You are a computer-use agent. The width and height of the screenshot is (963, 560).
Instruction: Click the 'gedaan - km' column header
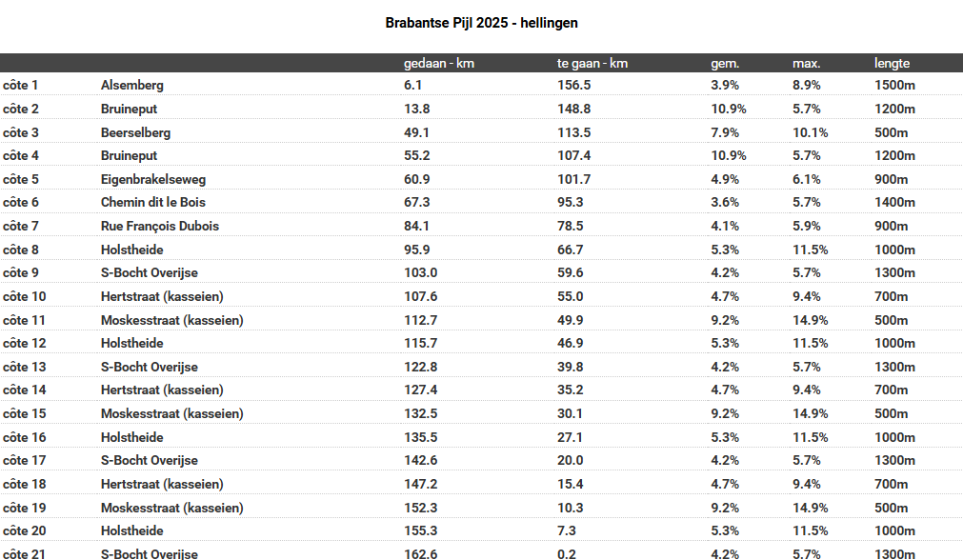[x=439, y=64]
